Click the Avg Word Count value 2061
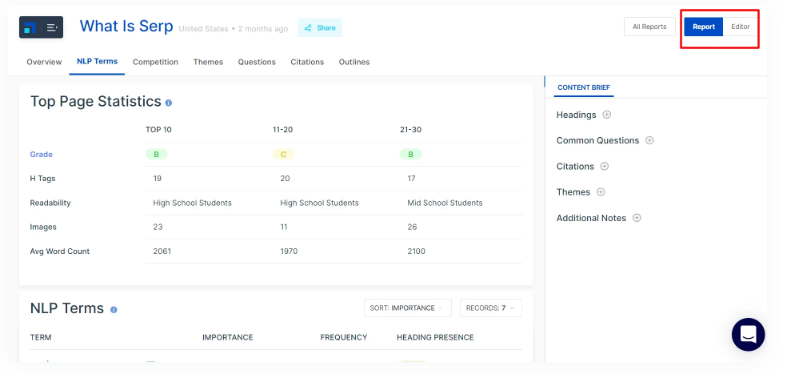The width and height of the screenshot is (792, 376). click(162, 251)
